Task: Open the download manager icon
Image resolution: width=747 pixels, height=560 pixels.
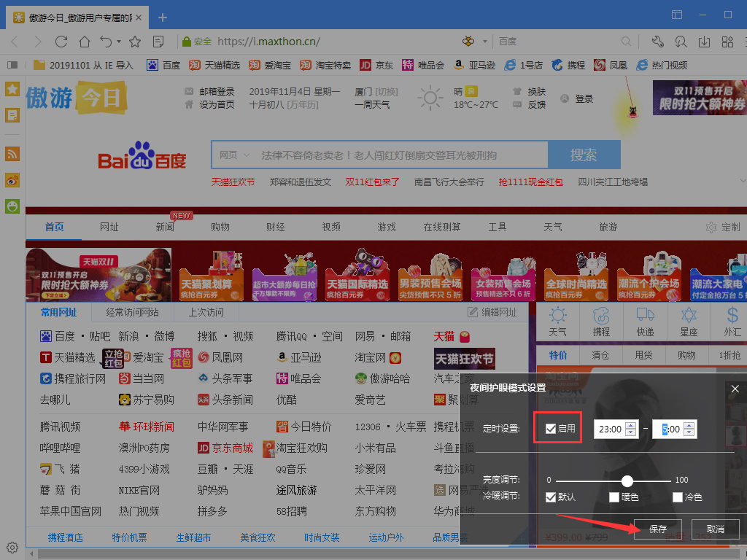Action: (x=704, y=41)
